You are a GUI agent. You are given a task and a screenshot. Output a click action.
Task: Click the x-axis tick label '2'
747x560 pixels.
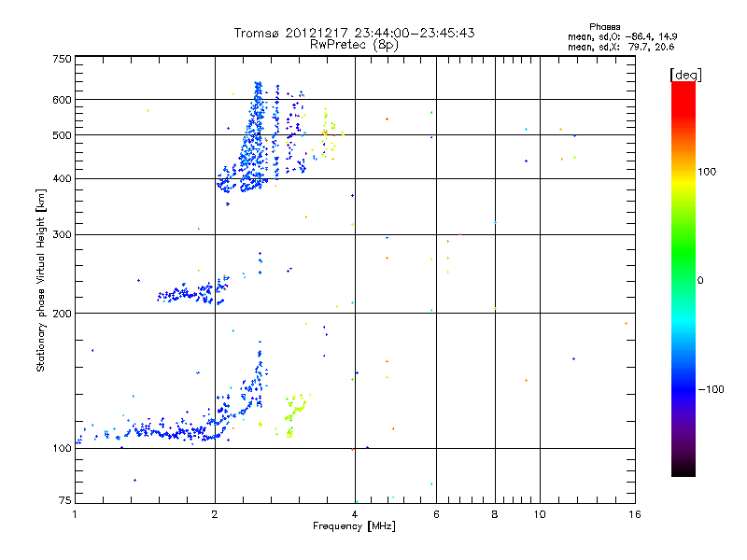[215, 514]
